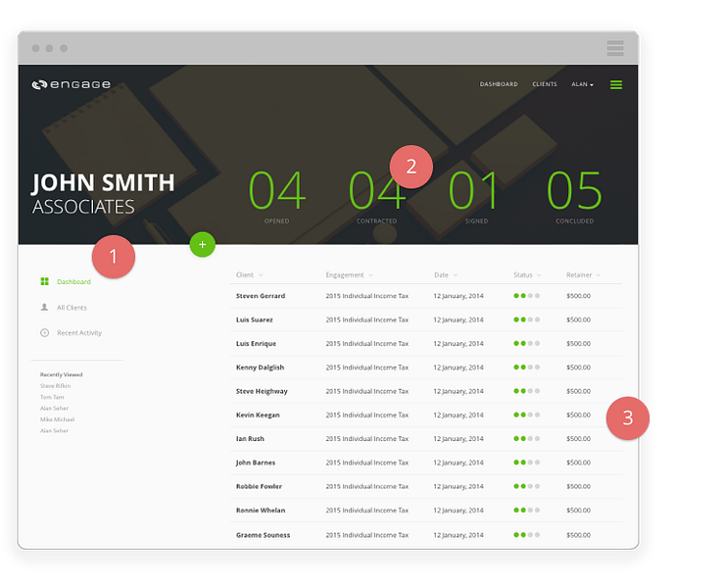The width and height of the screenshot is (726, 588).
Task: Click John Barnes's $500.00 retainer
Action: 578,463
